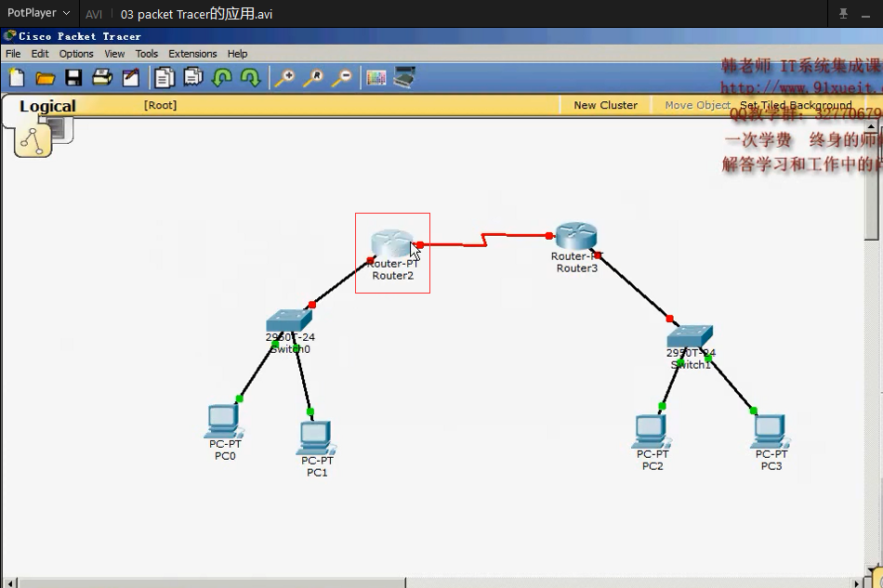This screenshot has height=588, width=883.
Task: Open the Edit menu
Action: 39,54
